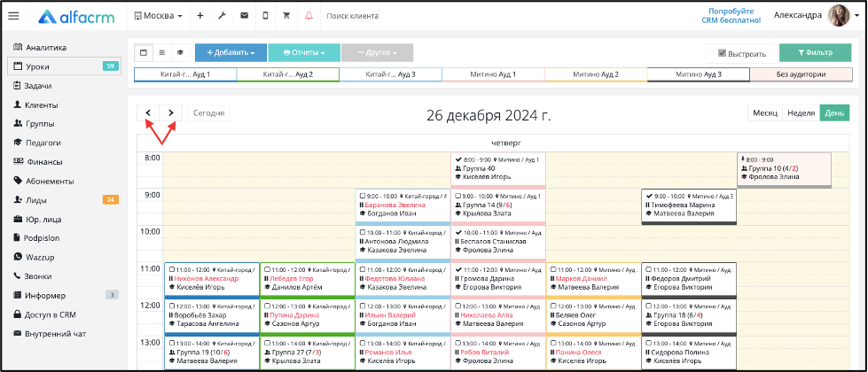Expand the Москва branch dropdown
The width and height of the screenshot is (868, 372).
[159, 16]
